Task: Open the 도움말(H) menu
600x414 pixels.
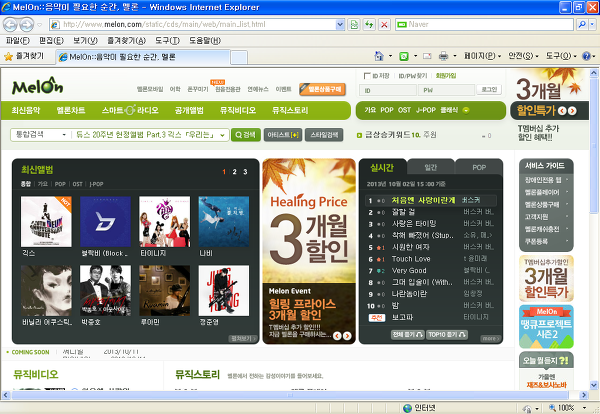Action: coord(205,41)
